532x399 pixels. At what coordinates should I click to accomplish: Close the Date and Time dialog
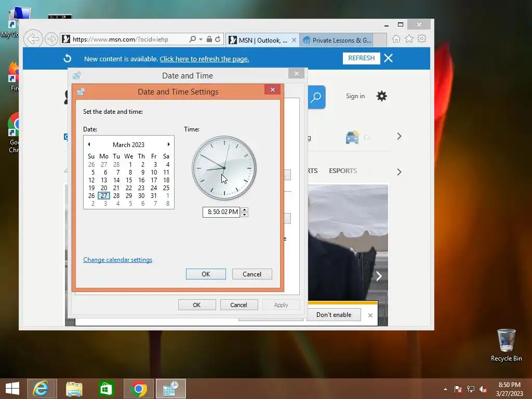tap(297, 74)
